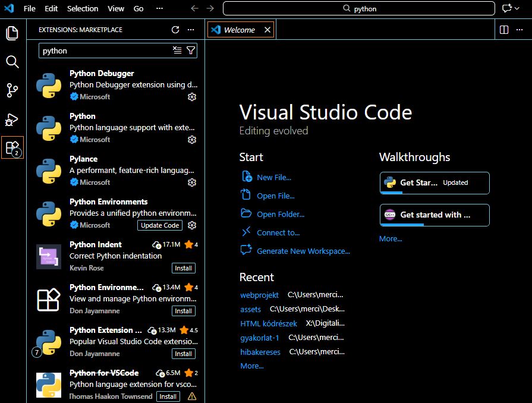Click Update Code for Python Environments
Viewport: 532px width, 403px height.
tap(159, 225)
